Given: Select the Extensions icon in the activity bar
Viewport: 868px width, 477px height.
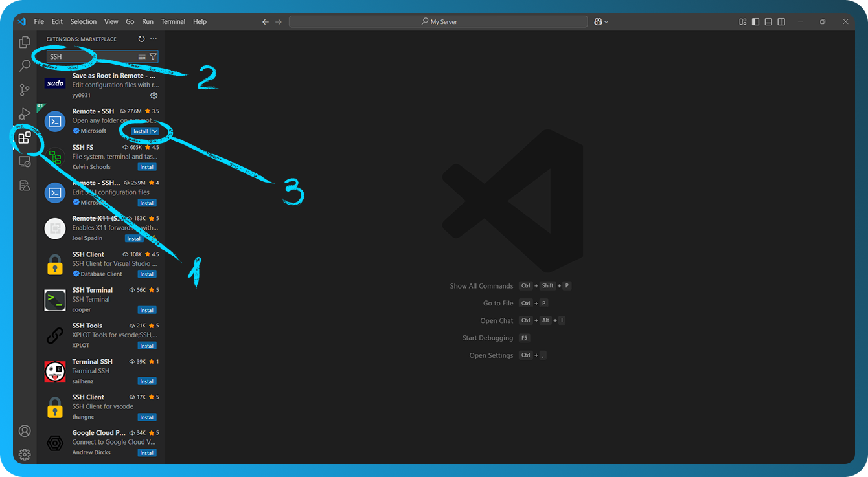Looking at the screenshot, I should 25,138.
